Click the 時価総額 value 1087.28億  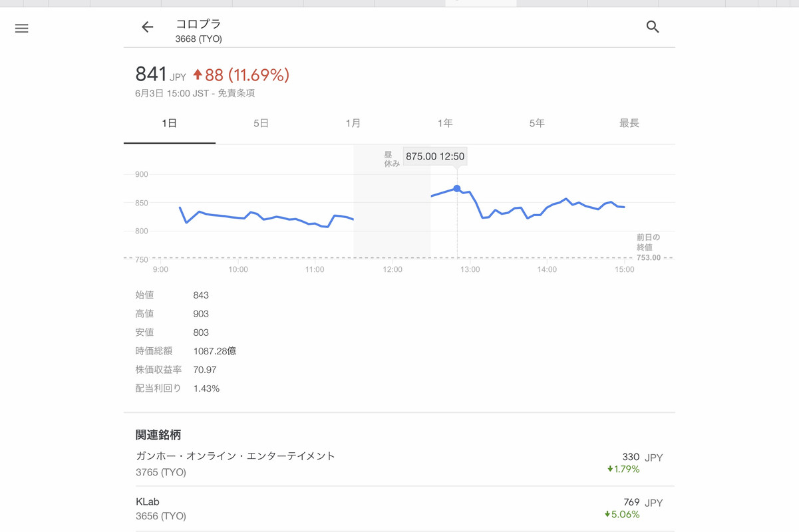point(215,351)
